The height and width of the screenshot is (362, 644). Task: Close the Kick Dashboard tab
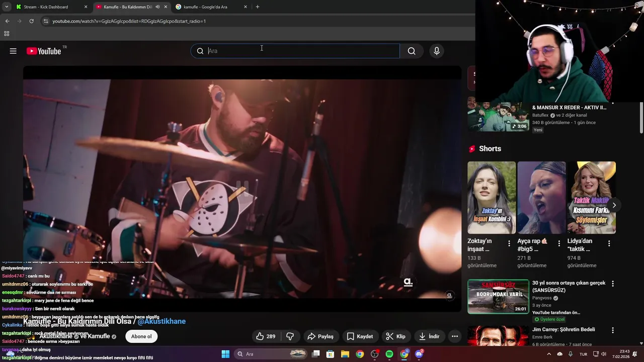86,7
